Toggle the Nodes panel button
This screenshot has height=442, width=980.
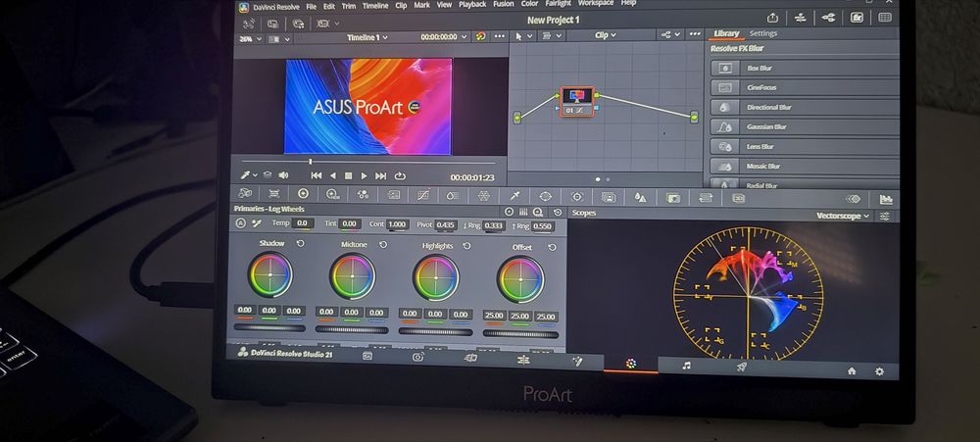point(829,18)
